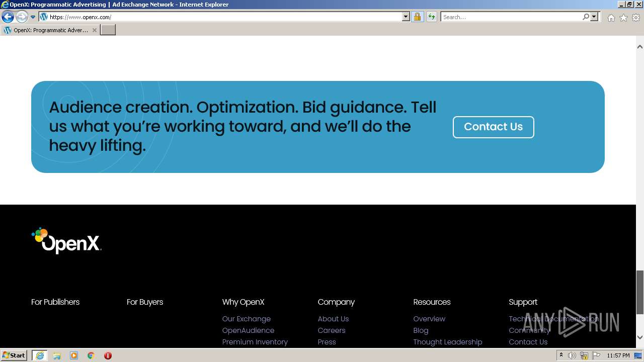Close the OpenX browser tab
Screen dimensions: 644x362
coord(95,30)
